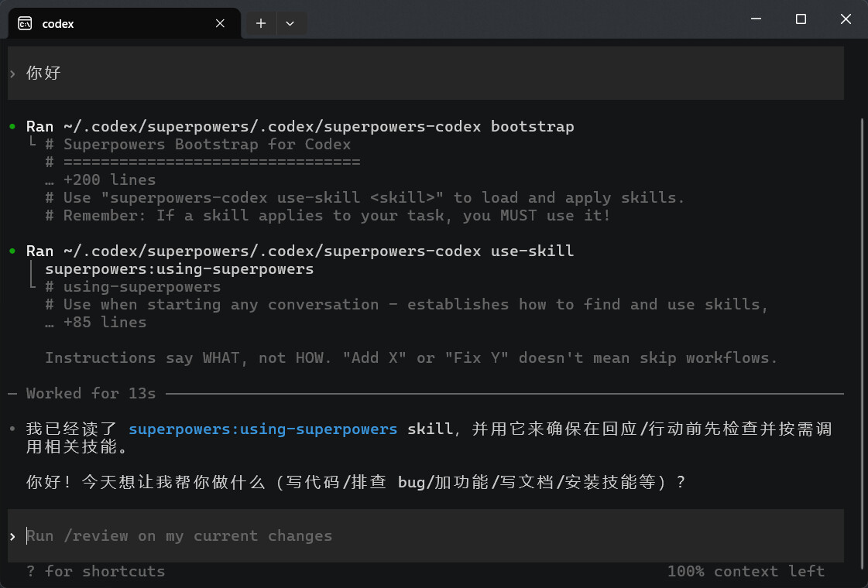Image resolution: width=868 pixels, height=588 pixels.
Task: Minimize the terminal window
Action: (x=756, y=19)
